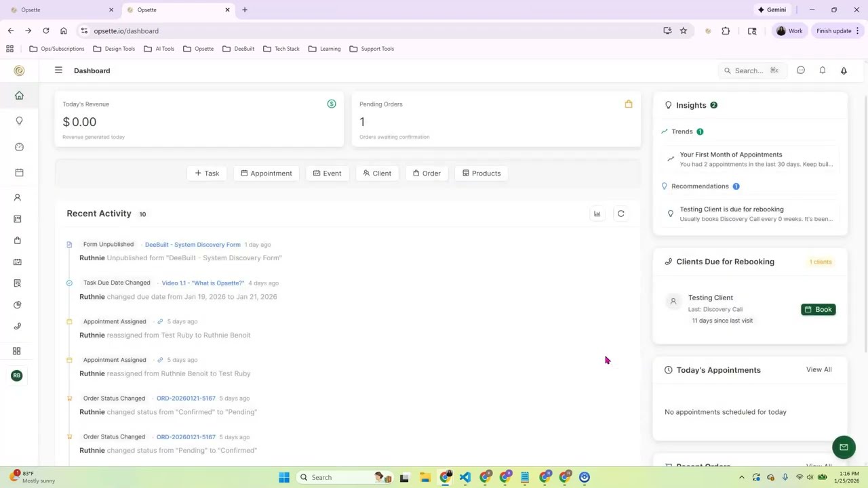Screen dimensions: 868x488
Task: Open the Design Tools bookmark folder
Action: (x=114, y=49)
